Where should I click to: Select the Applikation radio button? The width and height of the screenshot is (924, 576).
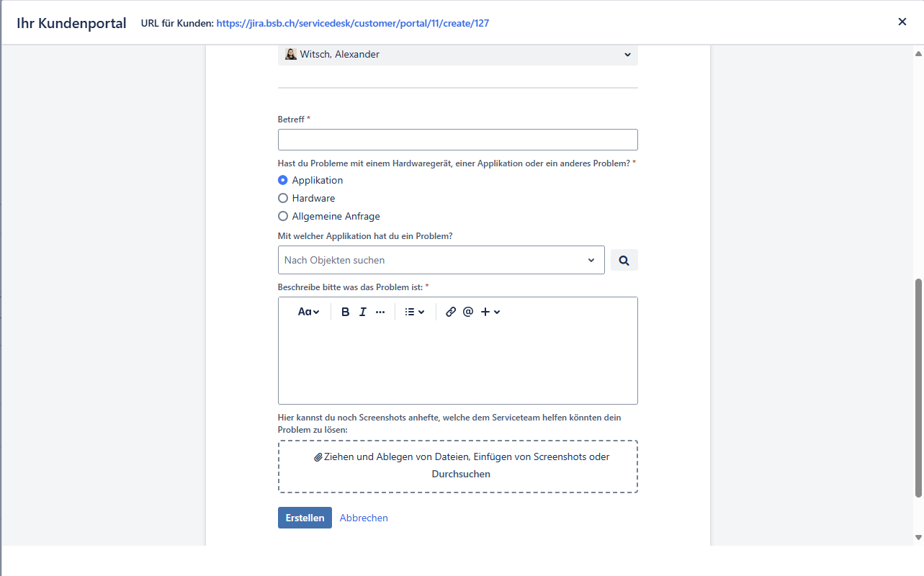point(283,180)
